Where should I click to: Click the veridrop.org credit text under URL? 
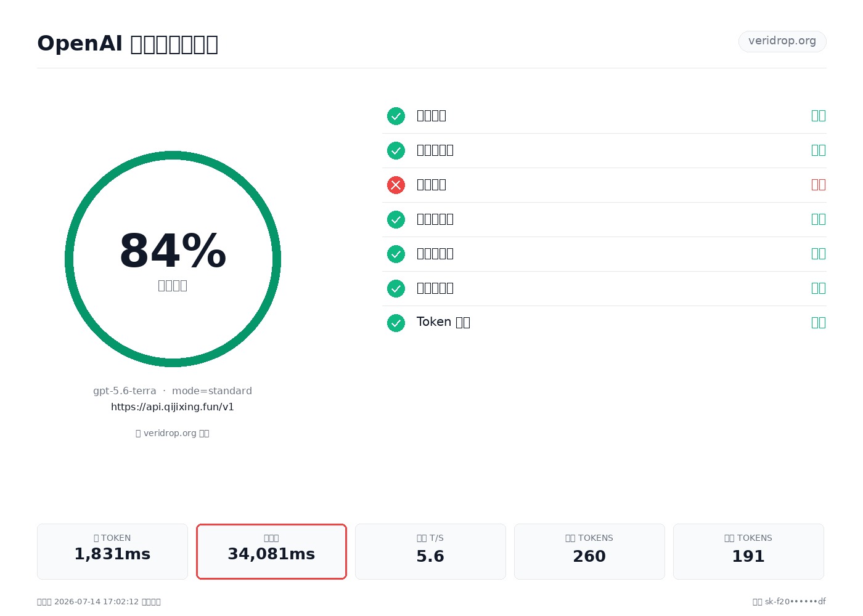(x=173, y=433)
